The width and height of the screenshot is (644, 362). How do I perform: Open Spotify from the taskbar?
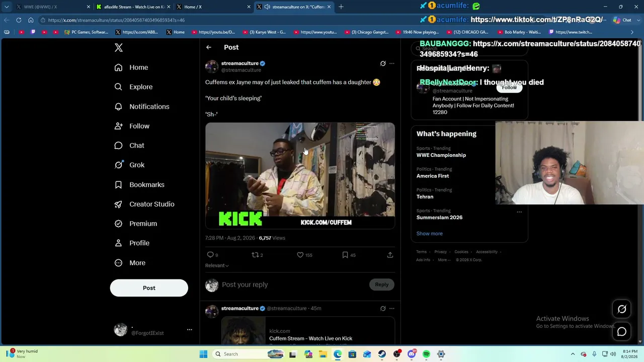click(426, 354)
